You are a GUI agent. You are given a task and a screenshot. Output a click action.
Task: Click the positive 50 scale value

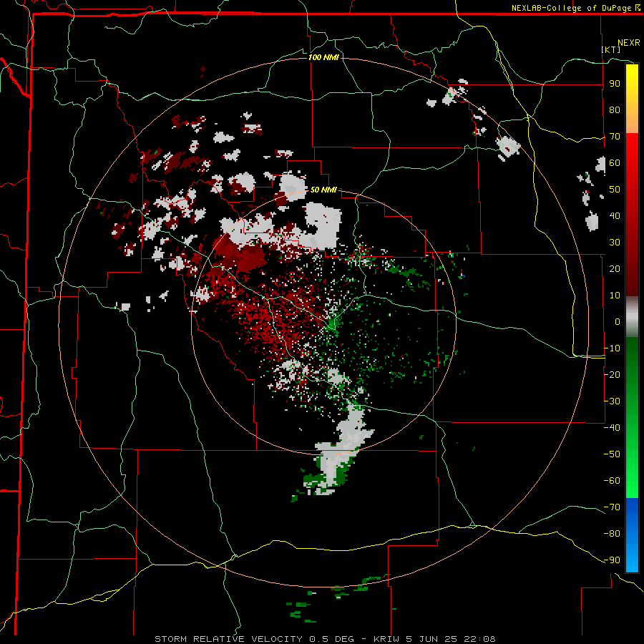tap(615, 190)
